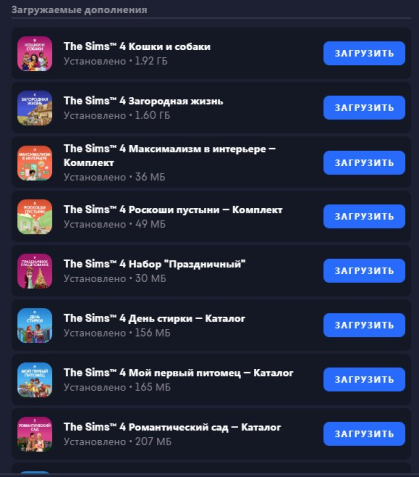The image size is (419, 477).
Task: Click the Загородная жизнь pack icon
Action: [x=35, y=108]
